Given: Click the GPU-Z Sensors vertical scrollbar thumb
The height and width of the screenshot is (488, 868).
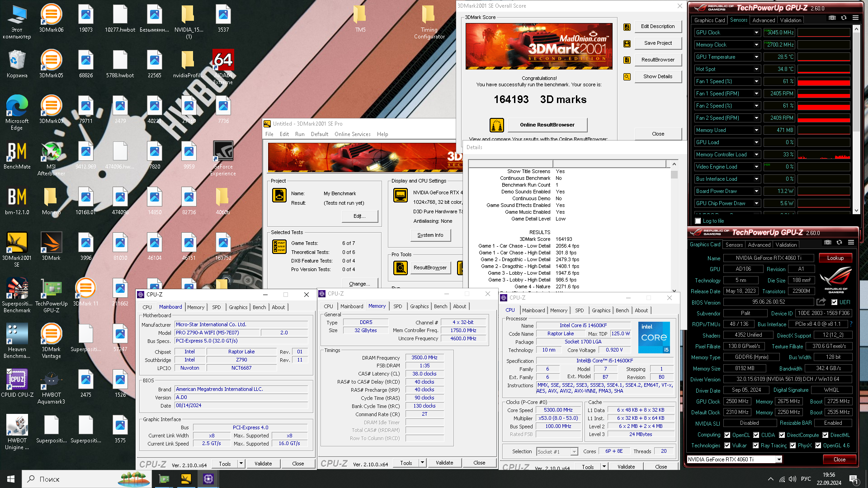Looking at the screenshot, I should pyautogui.click(x=856, y=81).
